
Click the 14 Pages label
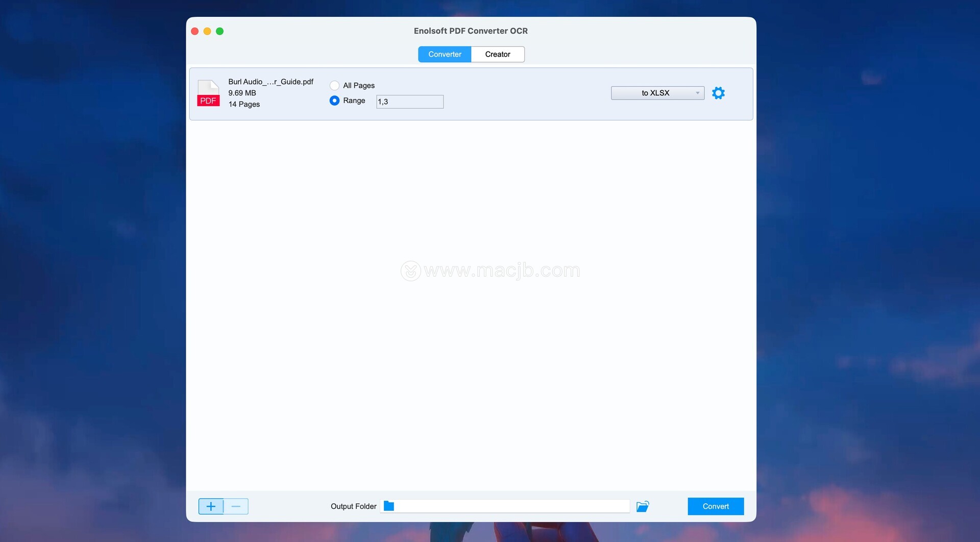click(244, 104)
